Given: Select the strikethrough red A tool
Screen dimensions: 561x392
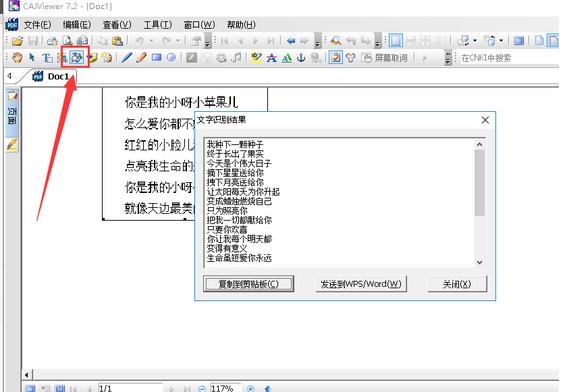Looking at the screenshot, I should pos(272,58).
